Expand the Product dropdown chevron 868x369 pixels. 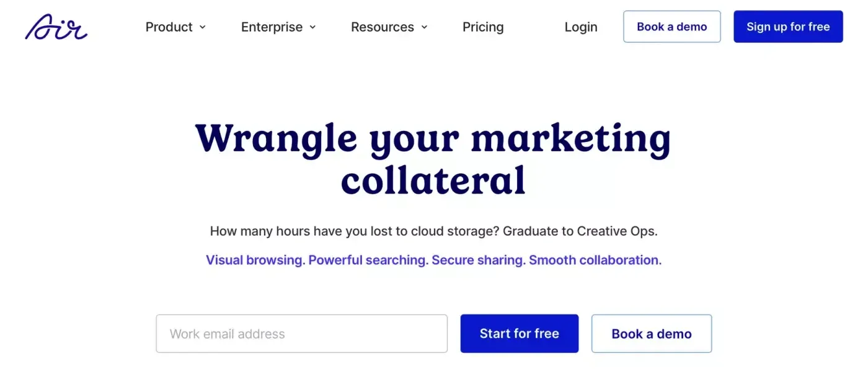click(203, 27)
